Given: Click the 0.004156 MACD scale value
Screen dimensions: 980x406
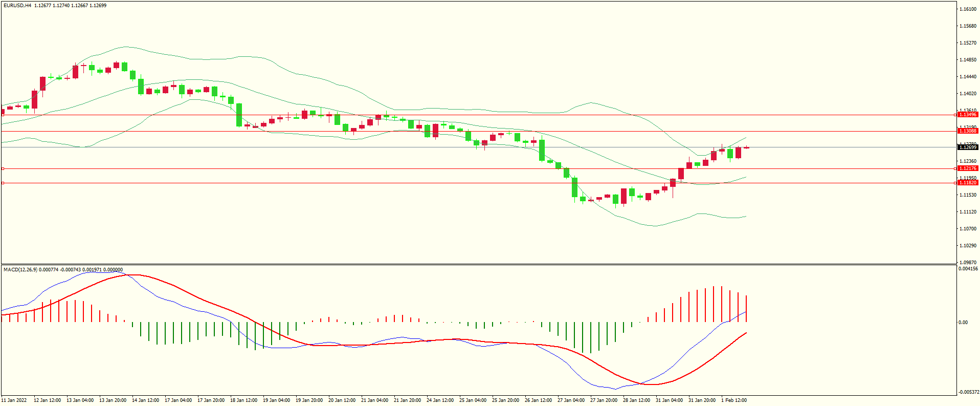Looking at the screenshot, I should coord(968,269).
